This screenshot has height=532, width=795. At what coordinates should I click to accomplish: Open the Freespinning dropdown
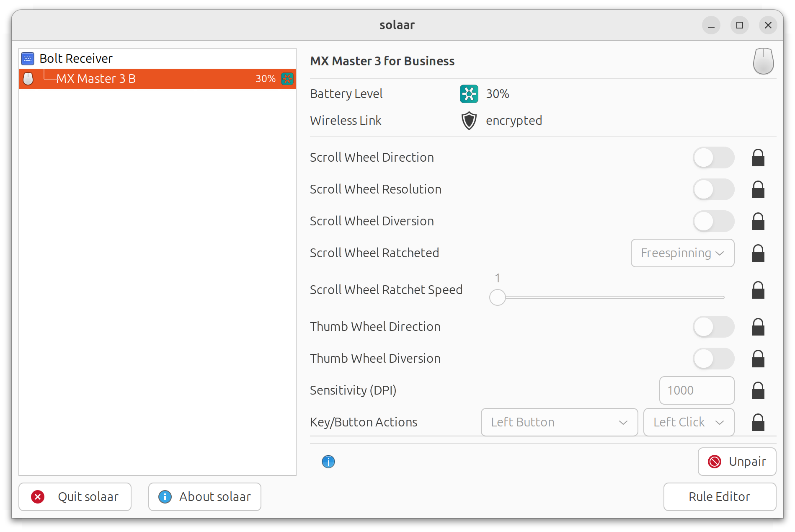pyautogui.click(x=682, y=253)
